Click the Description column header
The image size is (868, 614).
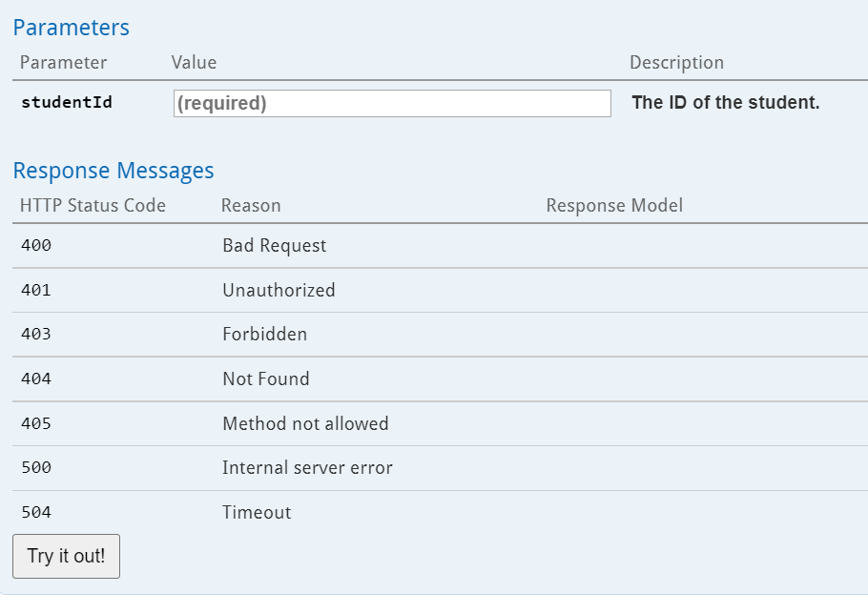[676, 63]
